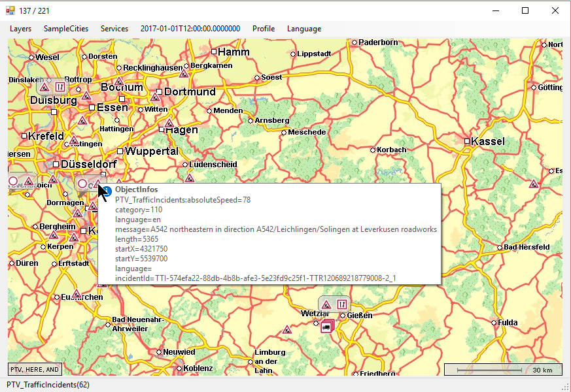Screen dimensions: 571x392
Task: Expand the Services menu
Action: pos(114,29)
